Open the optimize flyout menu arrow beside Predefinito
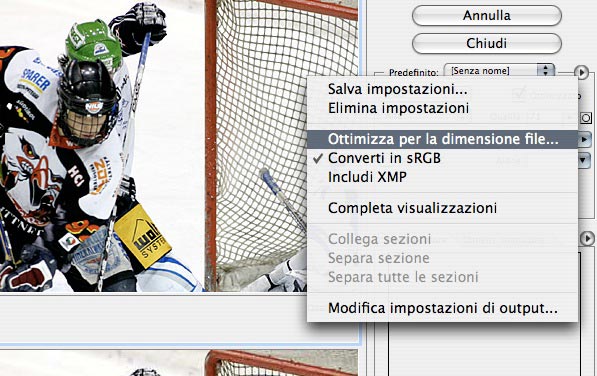This screenshot has height=376, width=597. [x=581, y=72]
